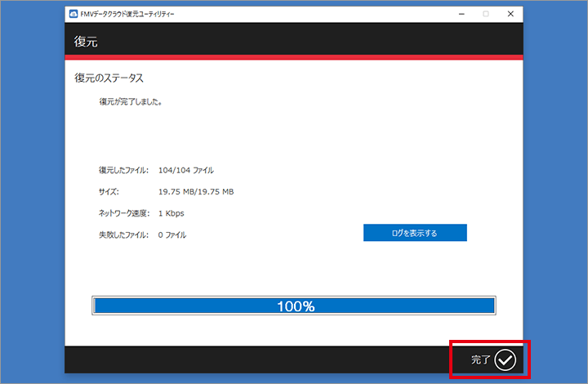The width and height of the screenshot is (588, 384).
Task: Click the 104/104 ファイル value
Action: point(185,170)
